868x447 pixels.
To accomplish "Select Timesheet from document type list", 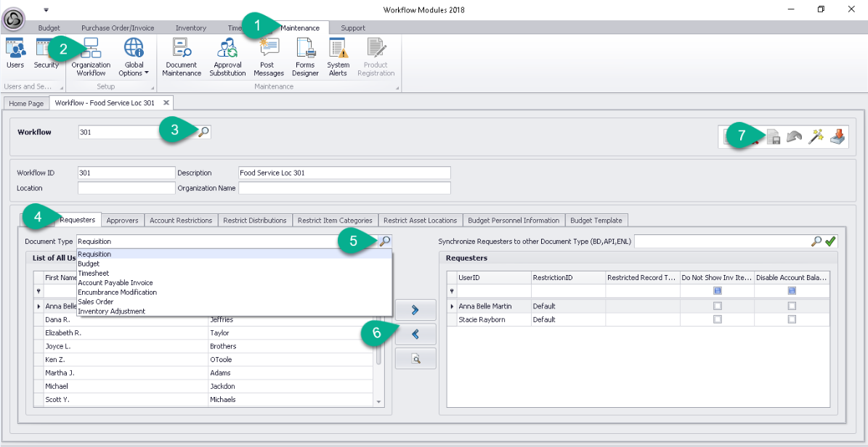I will [x=94, y=274].
